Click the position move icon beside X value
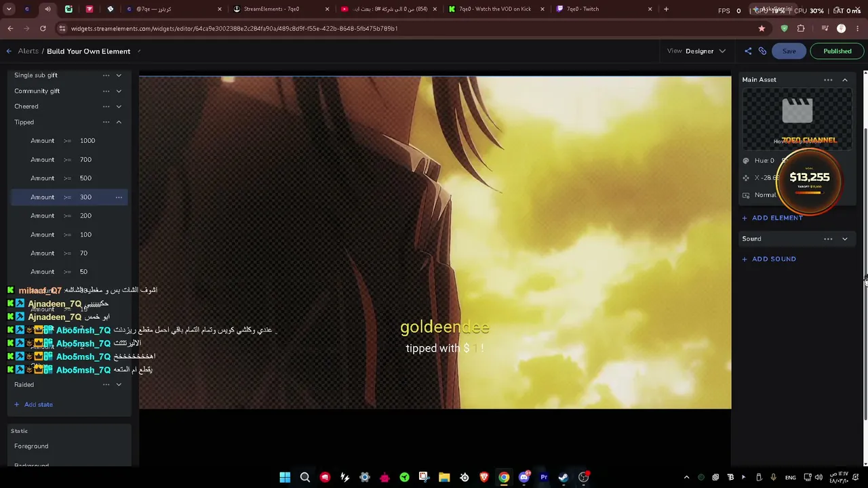868x488 pixels. point(746,178)
